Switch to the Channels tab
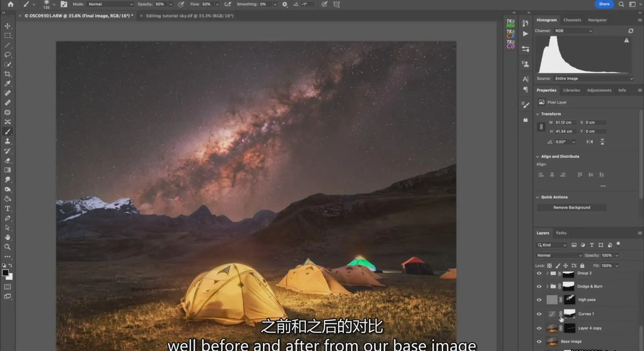Screen dimensions: 644x351 (572, 20)
